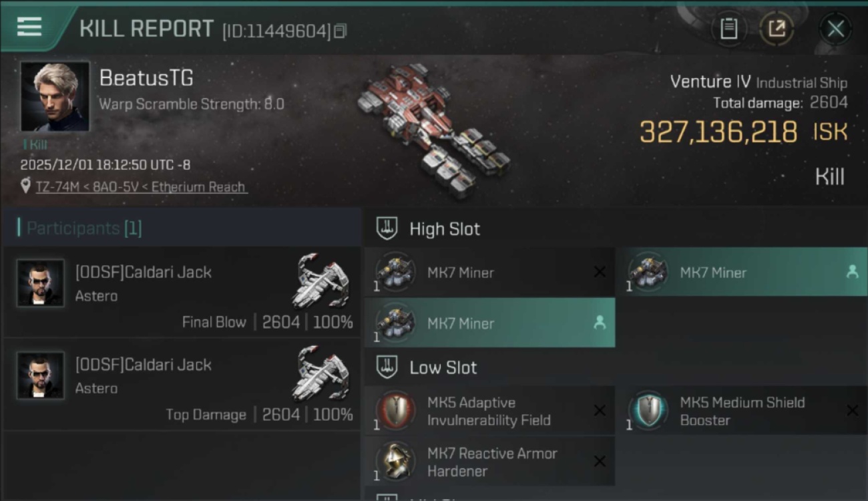The image size is (868, 501).
Task: Select MK5 Medium Shield Booster module
Action: [742, 411]
